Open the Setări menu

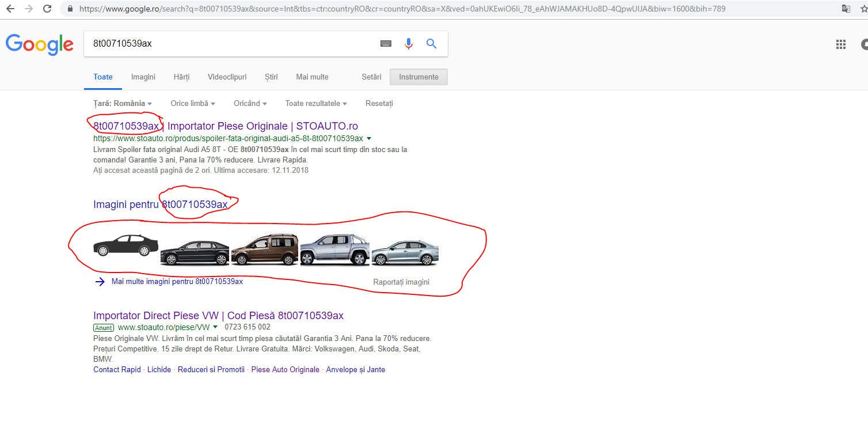pyautogui.click(x=371, y=77)
